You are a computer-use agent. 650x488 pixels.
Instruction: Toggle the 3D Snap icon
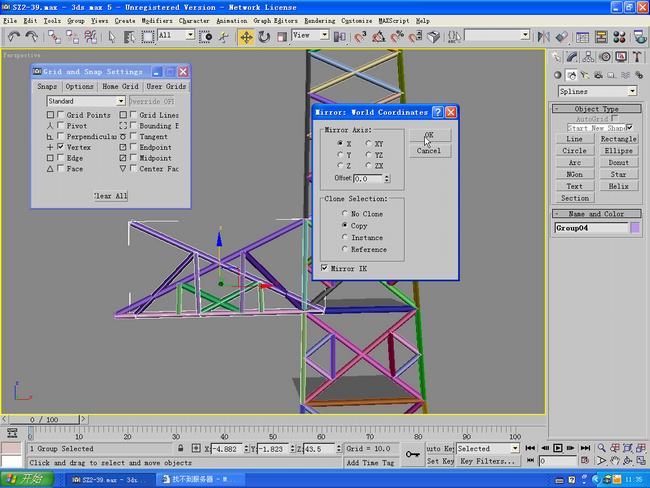(360, 37)
